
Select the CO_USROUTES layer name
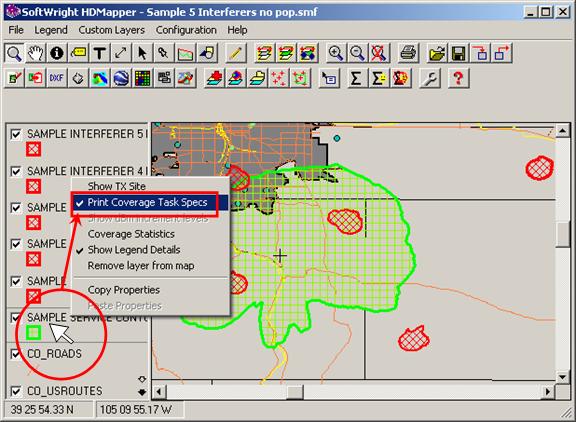65,391
